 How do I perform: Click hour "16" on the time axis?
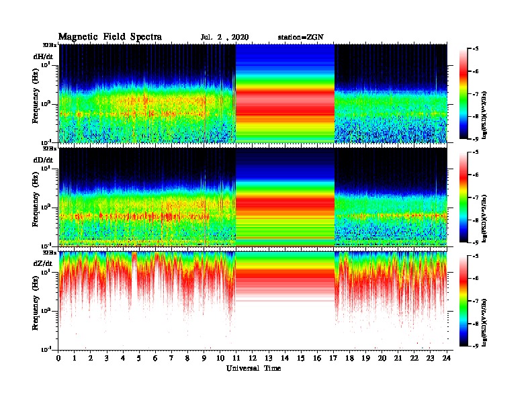317,358
